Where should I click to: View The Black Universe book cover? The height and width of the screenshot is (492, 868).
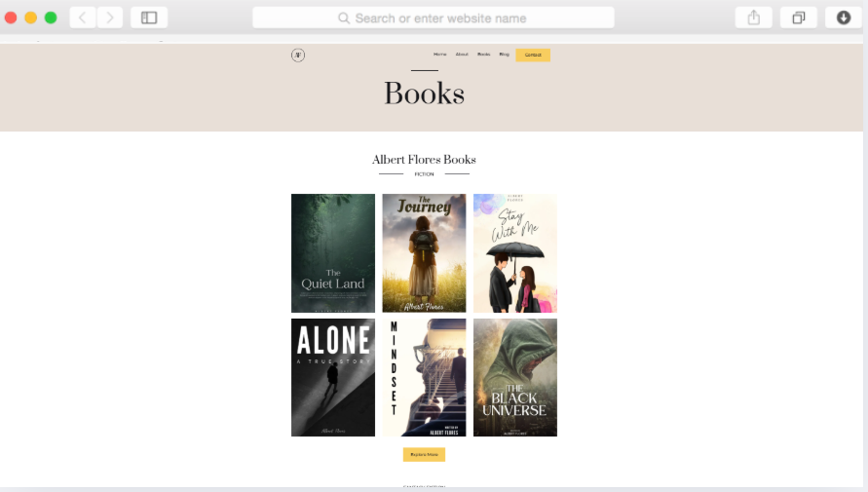pyautogui.click(x=515, y=377)
